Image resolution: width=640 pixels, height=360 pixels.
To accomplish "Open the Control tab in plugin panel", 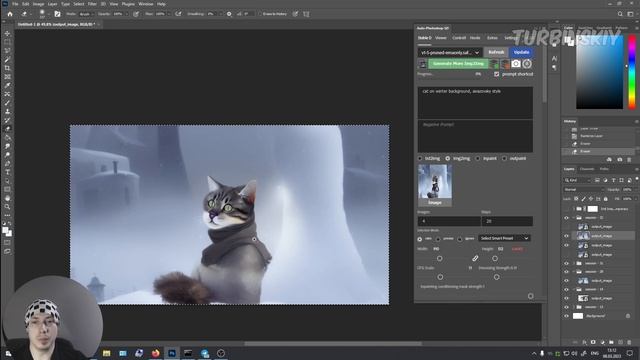I will click(459, 38).
